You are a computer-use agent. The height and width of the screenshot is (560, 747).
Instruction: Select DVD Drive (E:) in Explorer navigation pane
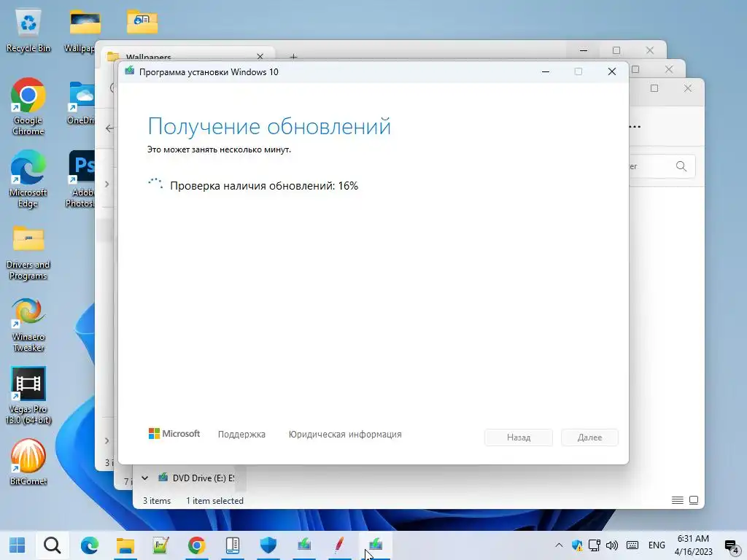pyautogui.click(x=196, y=478)
